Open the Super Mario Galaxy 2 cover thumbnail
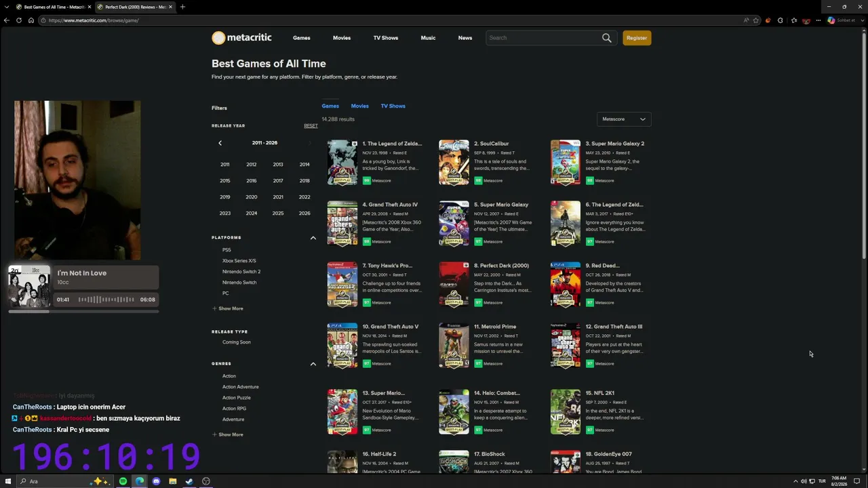Image resolution: width=868 pixels, height=488 pixels. coord(566,163)
